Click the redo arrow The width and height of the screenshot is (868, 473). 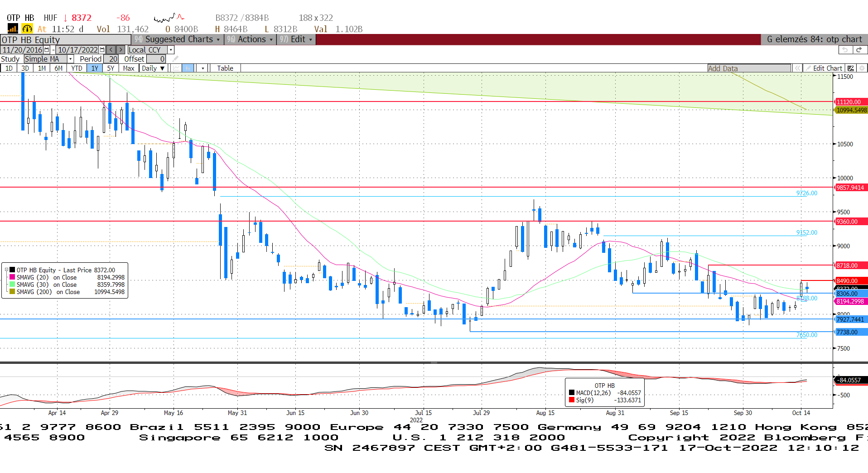point(859,50)
